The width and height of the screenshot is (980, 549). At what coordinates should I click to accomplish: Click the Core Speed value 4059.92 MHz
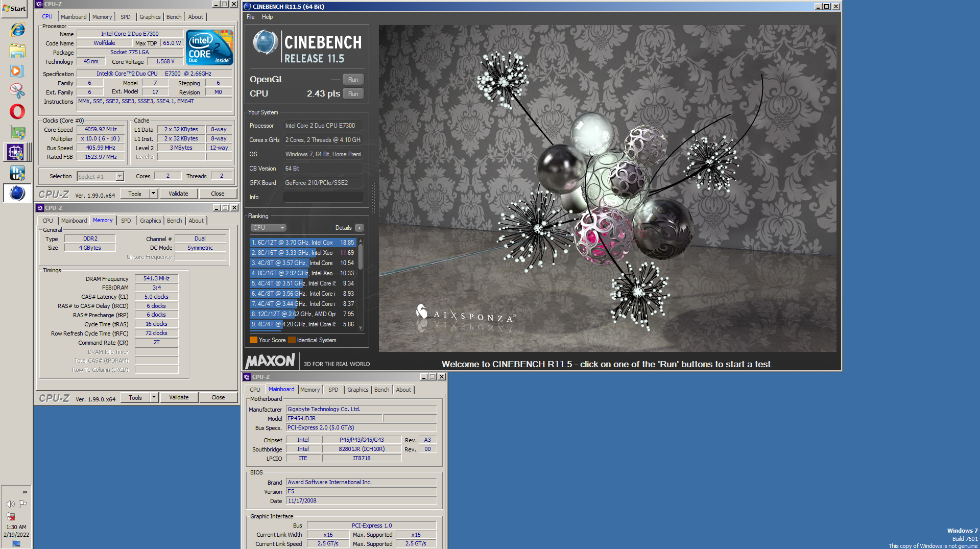(x=101, y=130)
